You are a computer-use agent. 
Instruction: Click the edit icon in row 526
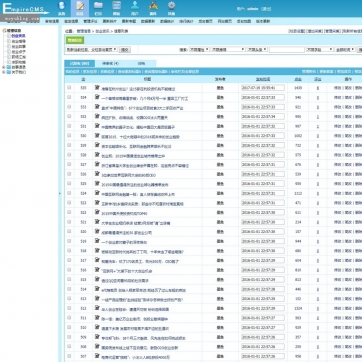click(x=97, y=174)
